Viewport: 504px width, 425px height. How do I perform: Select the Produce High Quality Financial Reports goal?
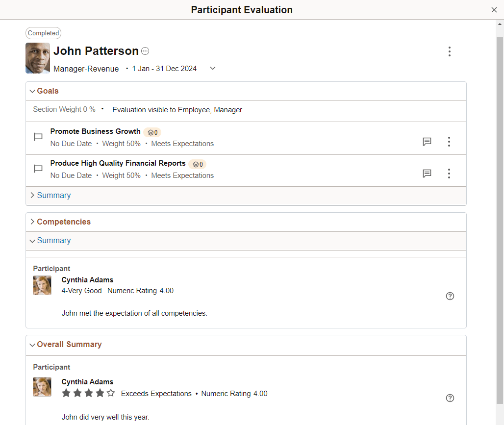[118, 163]
